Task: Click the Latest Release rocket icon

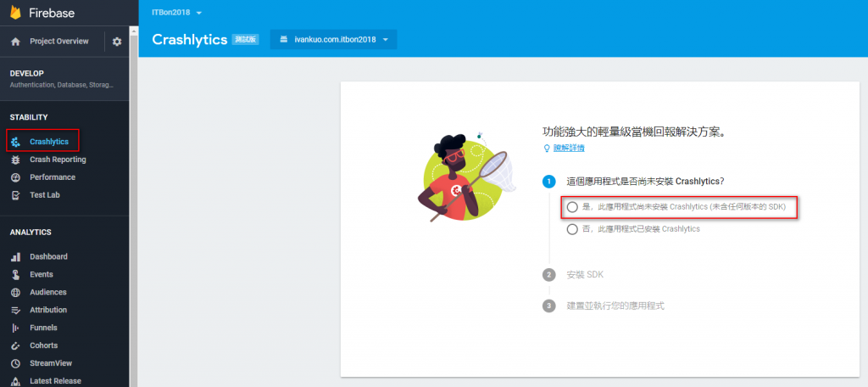Action: click(x=15, y=381)
